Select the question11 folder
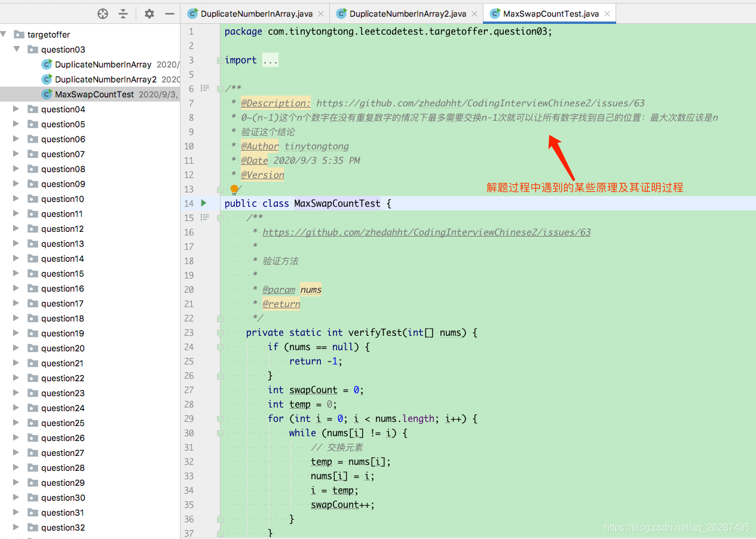Screen dimensions: 756x539 click(x=62, y=214)
